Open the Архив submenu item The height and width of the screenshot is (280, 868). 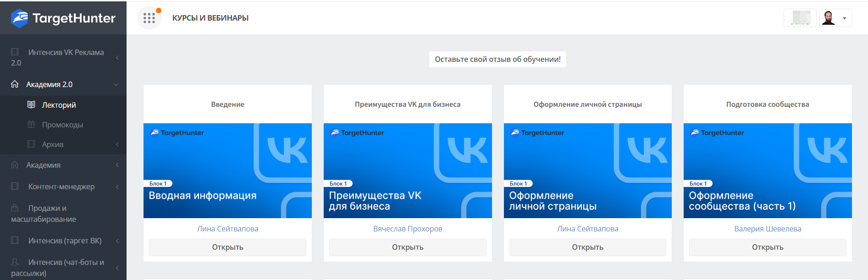[63, 144]
